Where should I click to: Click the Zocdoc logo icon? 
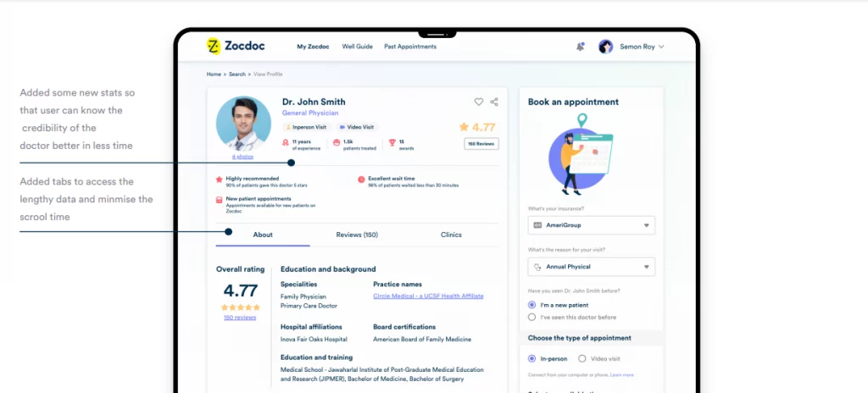point(213,47)
